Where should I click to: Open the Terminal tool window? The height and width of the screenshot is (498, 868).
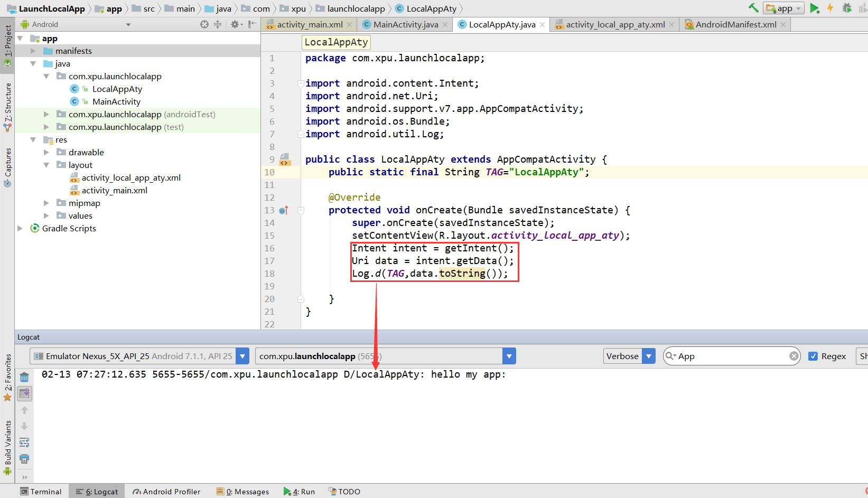[x=41, y=492]
